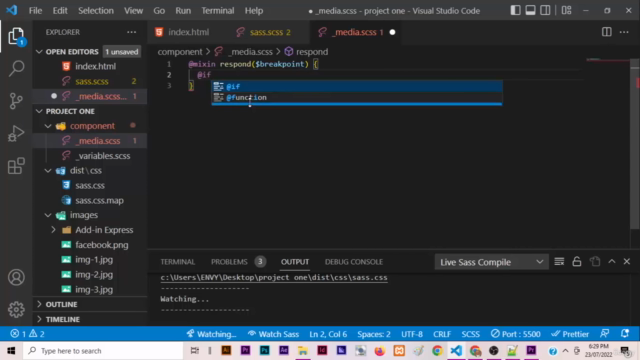Change language mode via SCSS

471,334
